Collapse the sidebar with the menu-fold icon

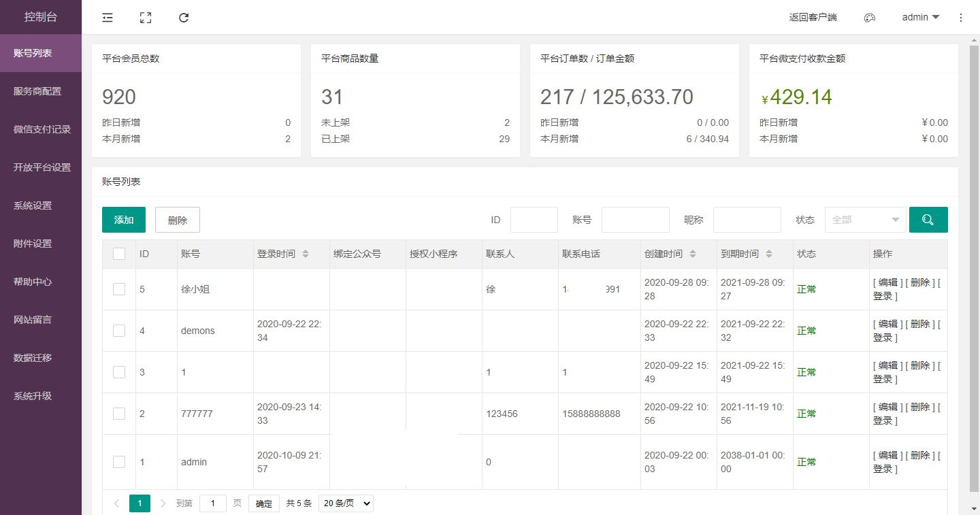108,18
